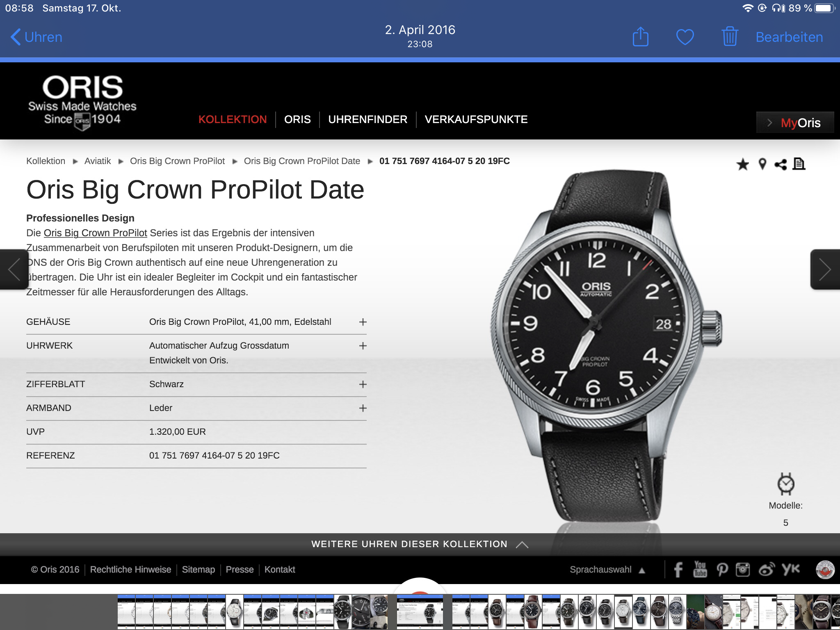Click the underlined Oris Big Crown ProPilot link
The width and height of the screenshot is (840, 630).
(x=95, y=233)
